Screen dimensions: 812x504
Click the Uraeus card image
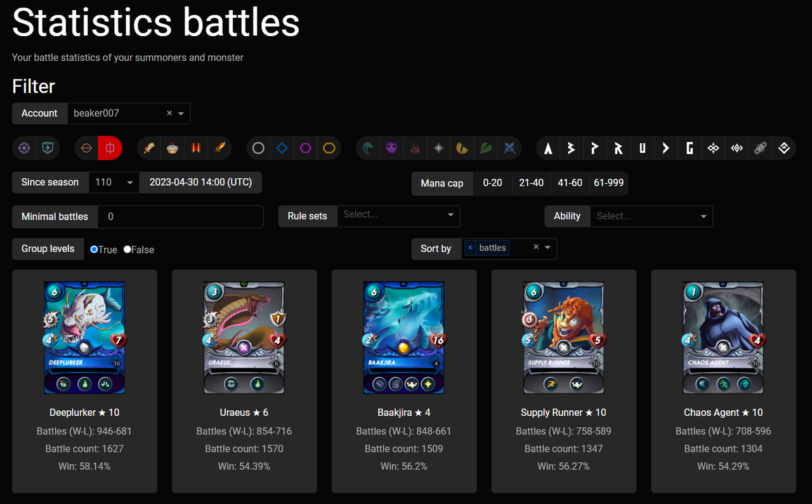click(x=244, y=337)
